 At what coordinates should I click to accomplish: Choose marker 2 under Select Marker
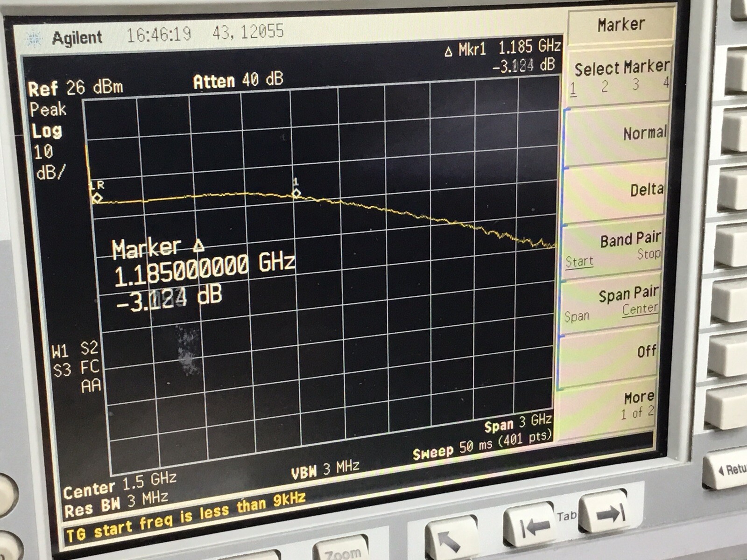[x=605, y=87]
